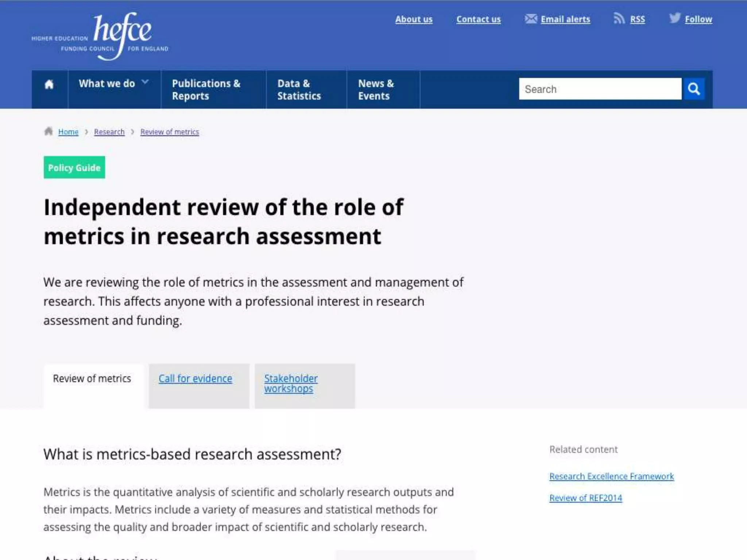Click the Email alerts envelope icon
Image resolution: width=747 pixels, height=560 pixels.
coord(531,19)
